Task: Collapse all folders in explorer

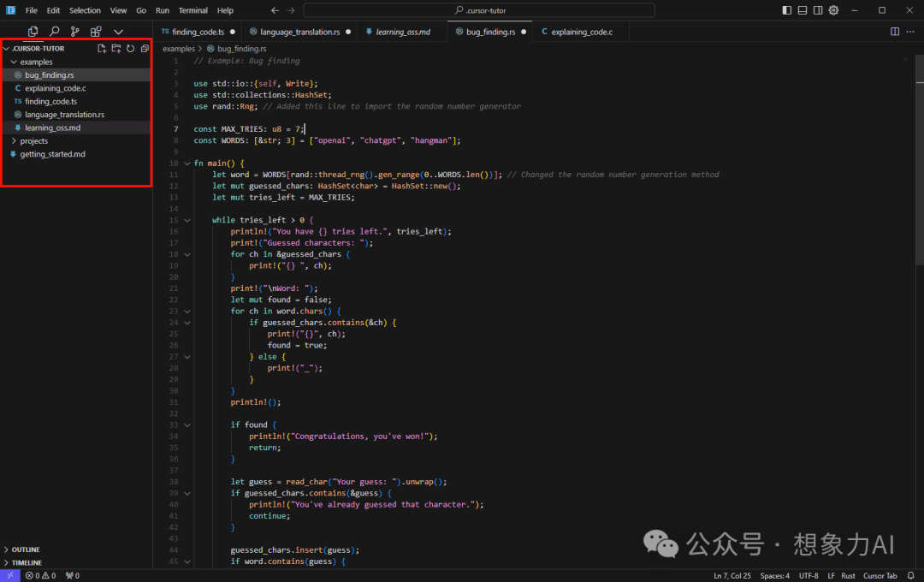Action: pos(145,49)
